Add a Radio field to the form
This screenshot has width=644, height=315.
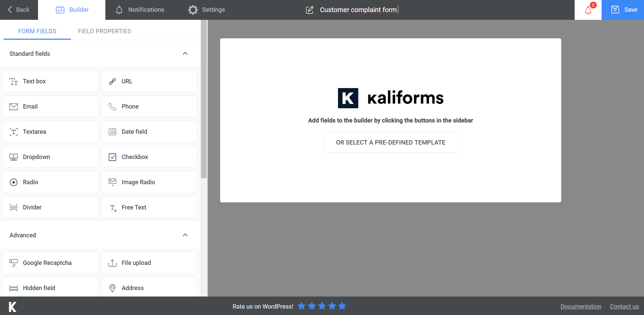click(x=50, y=182)
